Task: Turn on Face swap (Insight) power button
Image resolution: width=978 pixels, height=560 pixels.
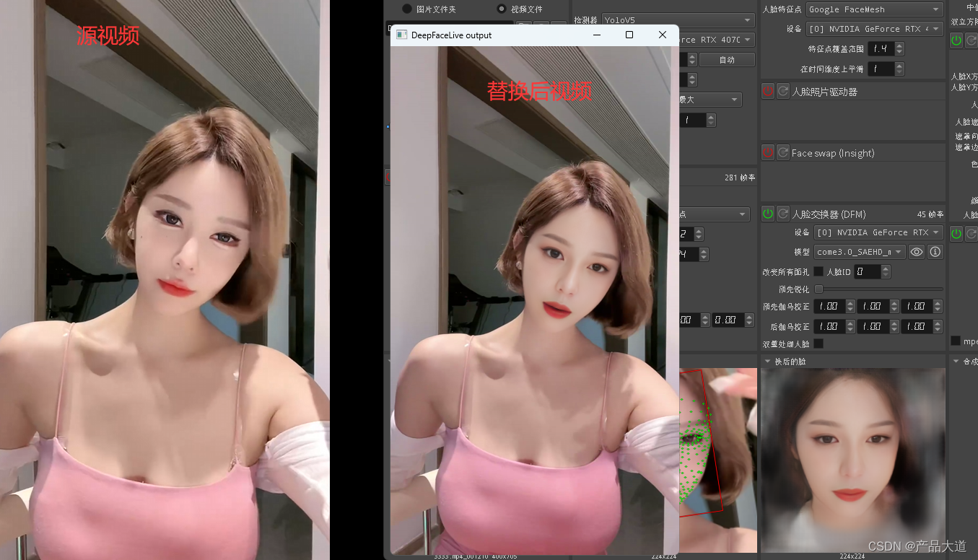Action: [768, 152]
